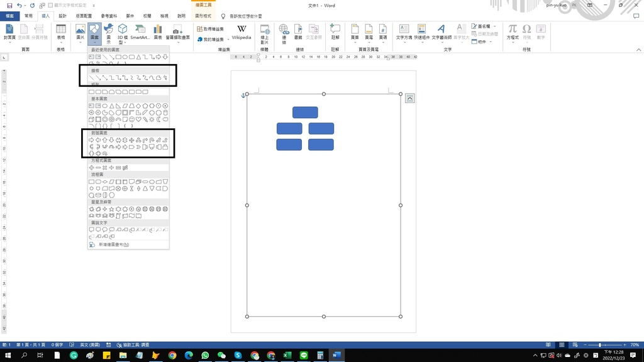Pick the plus sign in 方程式圖案
Image resolution: width=644 pixels, height=362 pixels.
[x=92, y=167]
